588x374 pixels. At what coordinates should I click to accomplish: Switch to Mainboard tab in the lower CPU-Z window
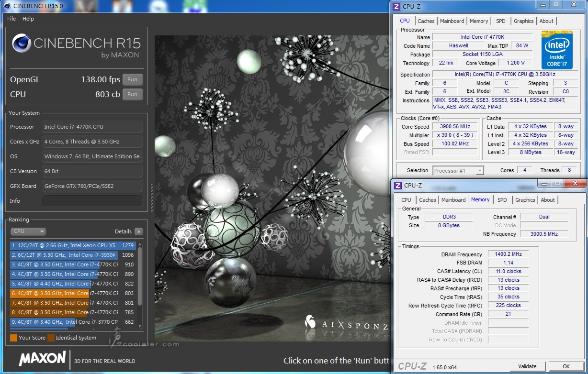[453, 200]
